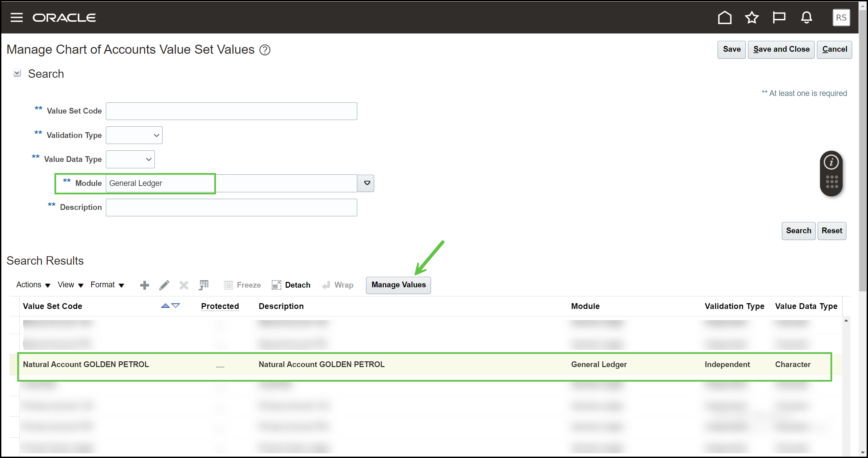Open the notifications bell

coord(806,17)
